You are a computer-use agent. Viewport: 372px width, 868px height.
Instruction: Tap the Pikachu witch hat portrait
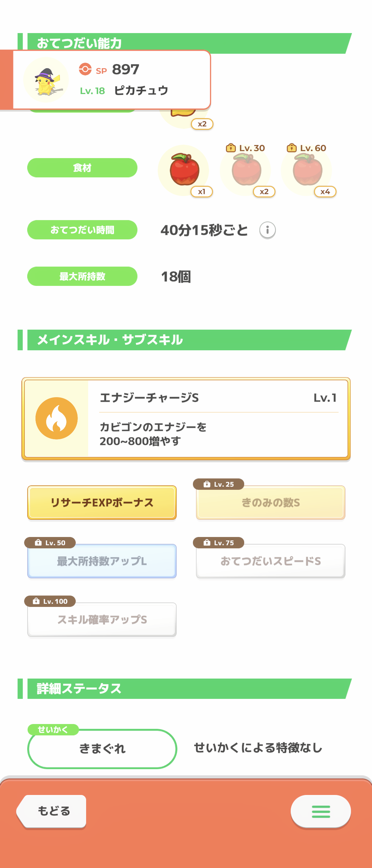tap(46, 80)
